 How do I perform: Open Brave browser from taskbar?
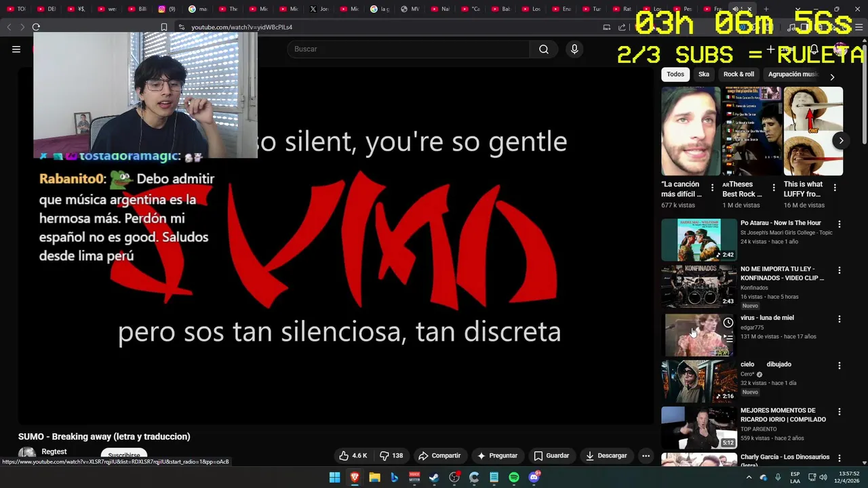355,477
